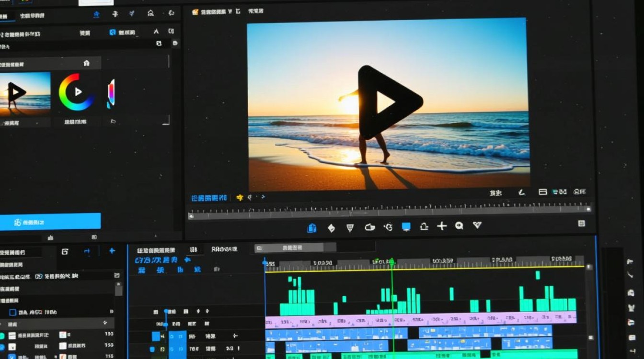This screenshot has height=359, width=644.
Task: Select the blue home icon in the top-left toolbar
Action: point(97,14)
